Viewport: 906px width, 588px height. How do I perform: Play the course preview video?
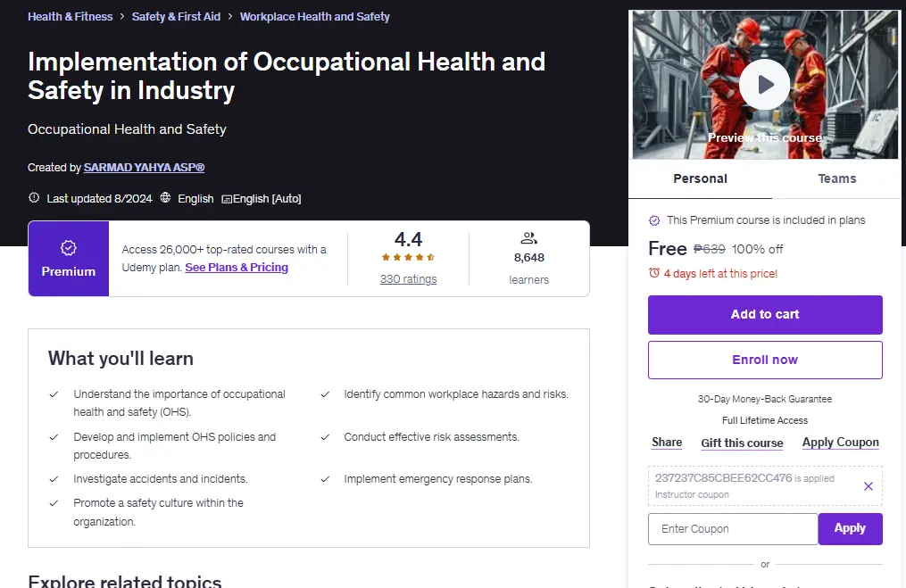coord(764,85)
